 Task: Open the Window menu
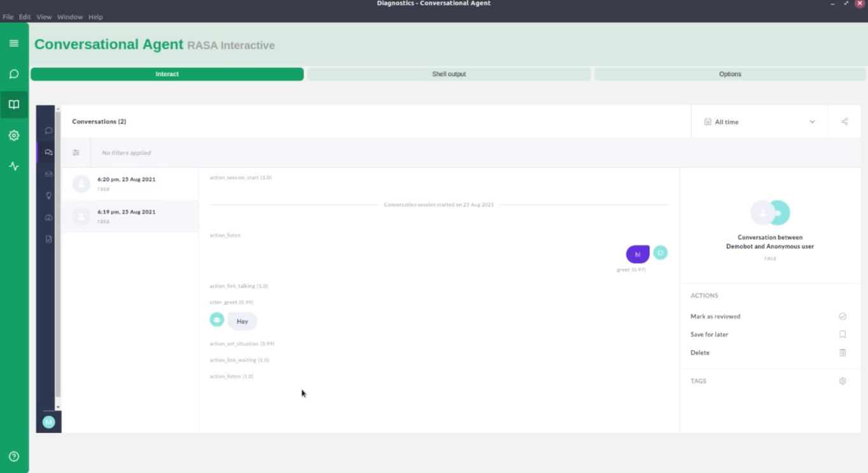click(70, 17)
